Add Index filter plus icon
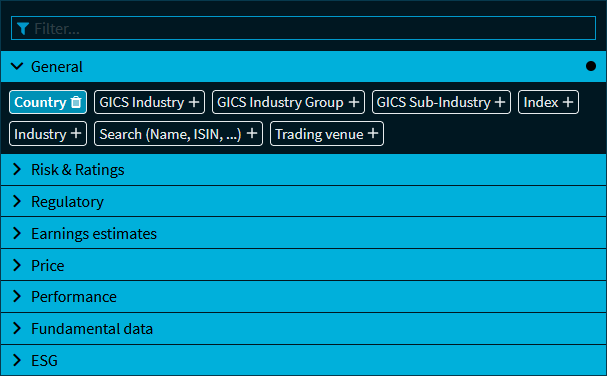Screen dimensions: 607x376 click(568, 102)
